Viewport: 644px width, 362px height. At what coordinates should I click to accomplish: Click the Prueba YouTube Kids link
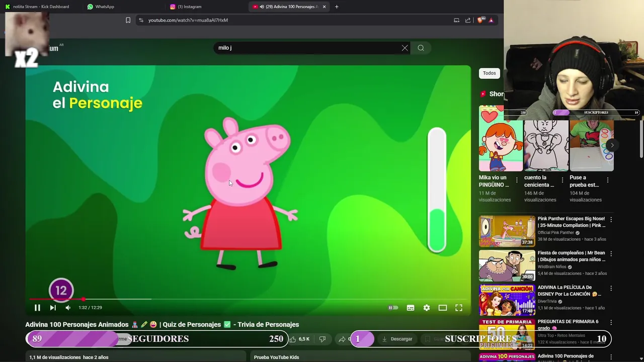pos(276,357)
